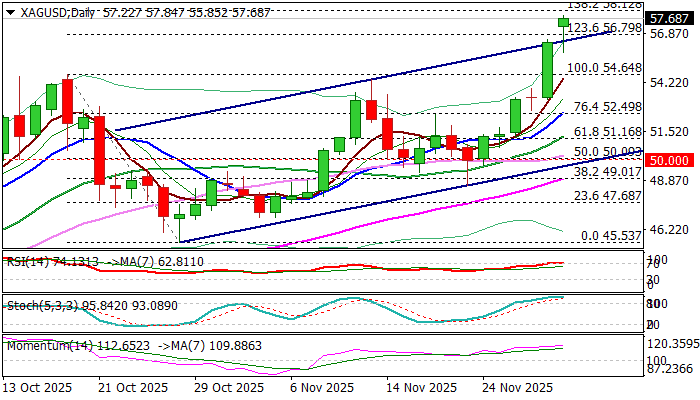Click the current price label 57.687
Viewport: 700px width, 400px height.
668,18
